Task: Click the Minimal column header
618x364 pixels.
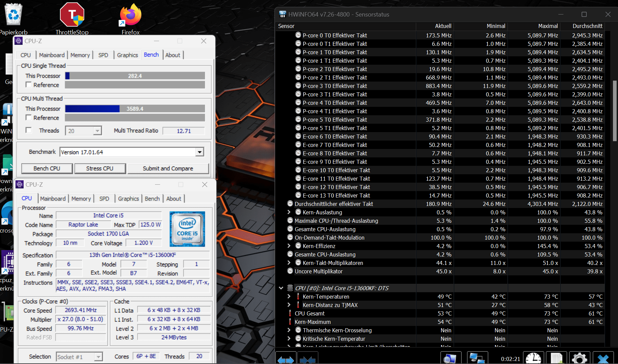Action: click(x=481, y=26)
